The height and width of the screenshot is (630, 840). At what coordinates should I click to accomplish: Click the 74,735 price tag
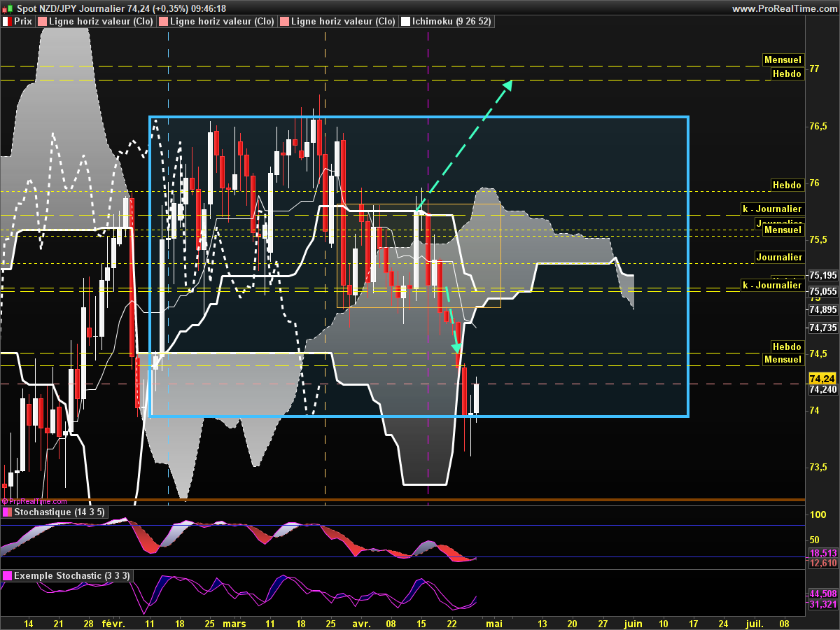pyautogui.click(x=823, y=328)
